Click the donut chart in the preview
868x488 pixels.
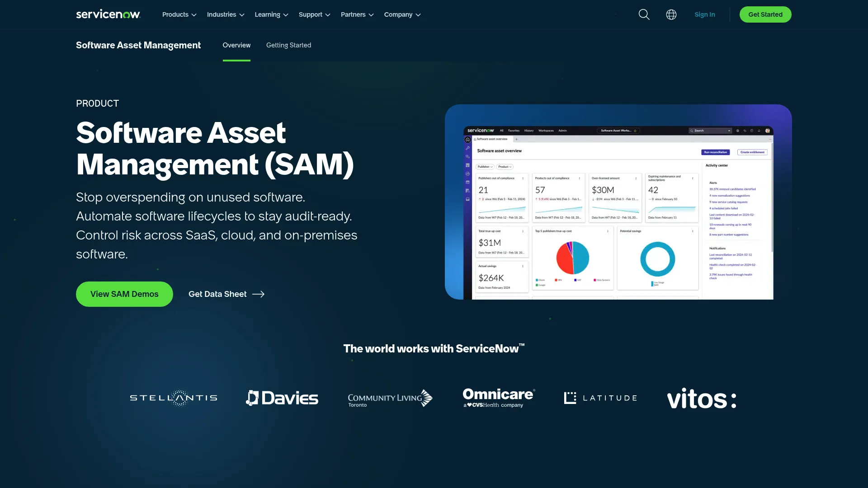(658, 259)
